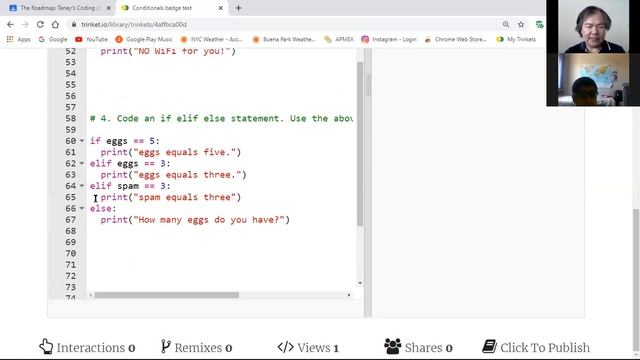Open the APMEX bookmark
640x360 pixels.
point(339,39)
